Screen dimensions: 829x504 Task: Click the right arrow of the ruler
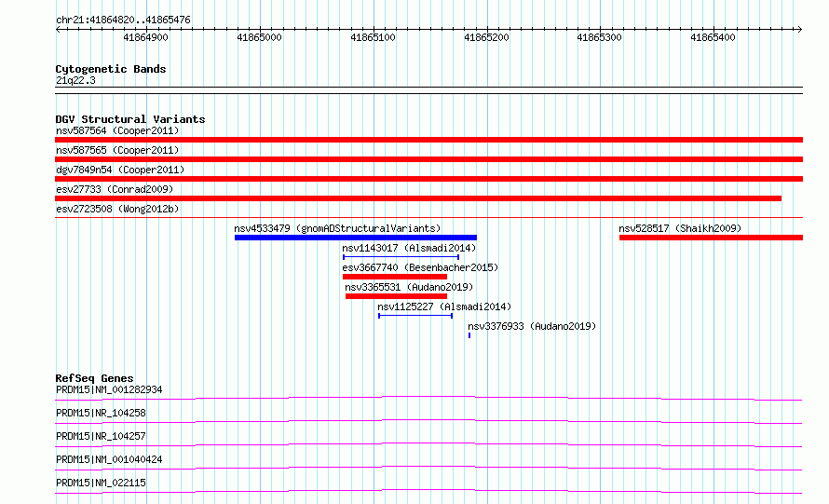coord(799,30)
